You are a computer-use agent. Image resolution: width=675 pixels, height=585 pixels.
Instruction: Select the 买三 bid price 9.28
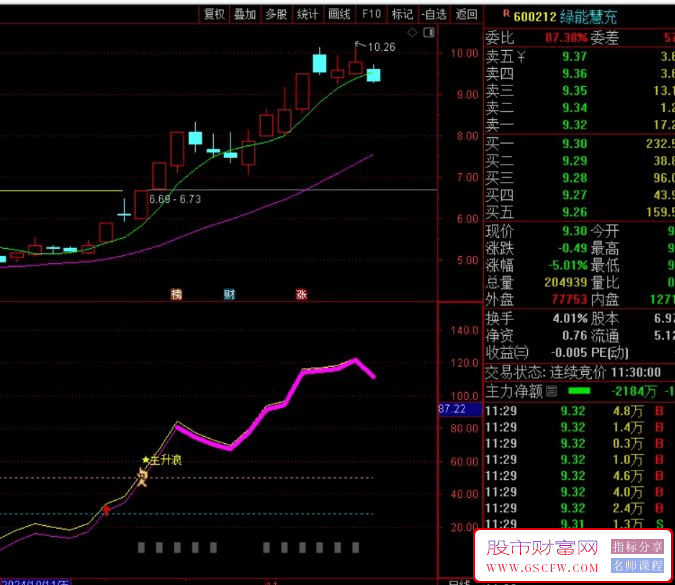575,178
